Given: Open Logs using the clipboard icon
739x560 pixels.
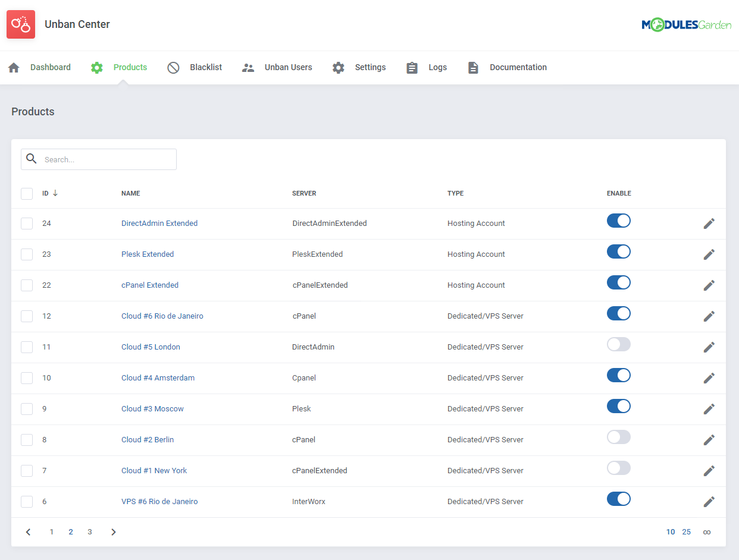Looking at the screenshot, I should pos(412,67).
